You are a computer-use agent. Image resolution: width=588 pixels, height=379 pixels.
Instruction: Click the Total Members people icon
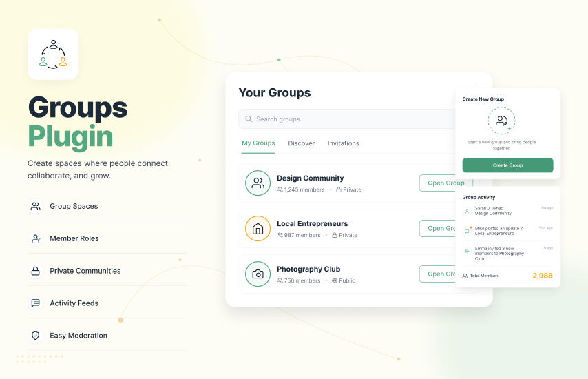coord(465,276)
